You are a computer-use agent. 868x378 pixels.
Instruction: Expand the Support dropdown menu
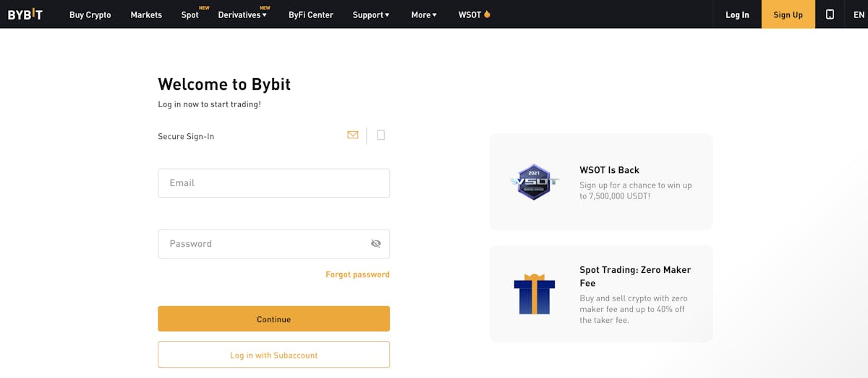coord(371,14)
